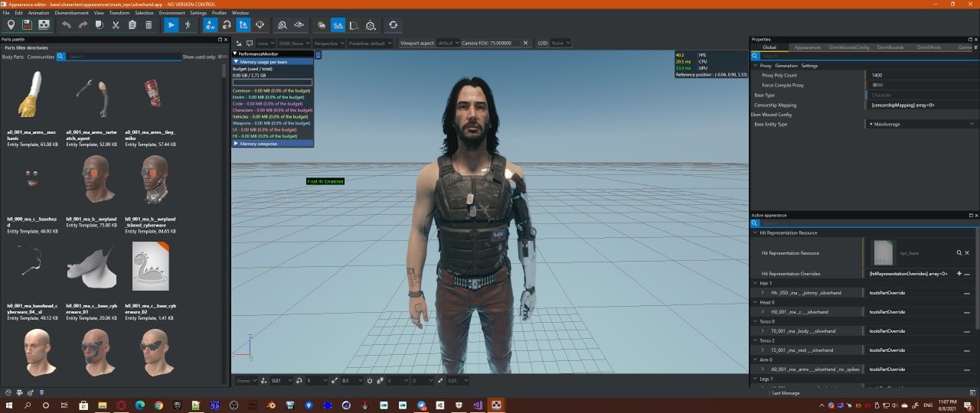
Task: Add a Hit Representation Override with plus
Action: 959,273
